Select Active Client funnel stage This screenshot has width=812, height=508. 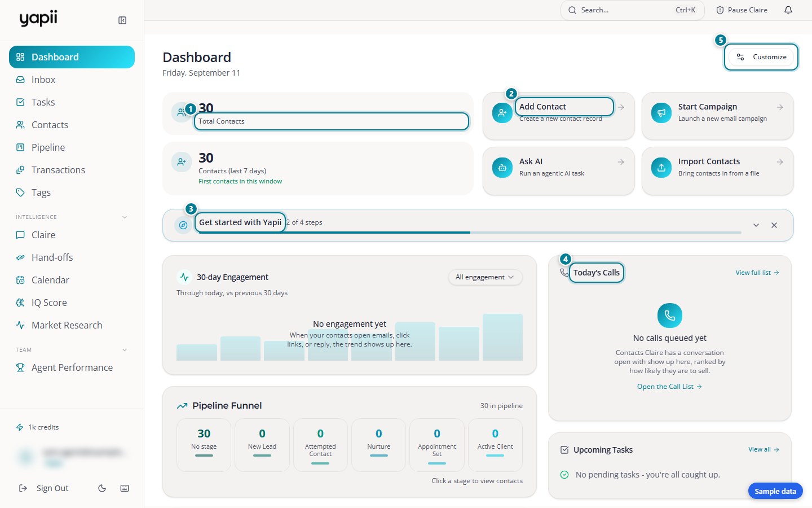click(x=495, y=445)
